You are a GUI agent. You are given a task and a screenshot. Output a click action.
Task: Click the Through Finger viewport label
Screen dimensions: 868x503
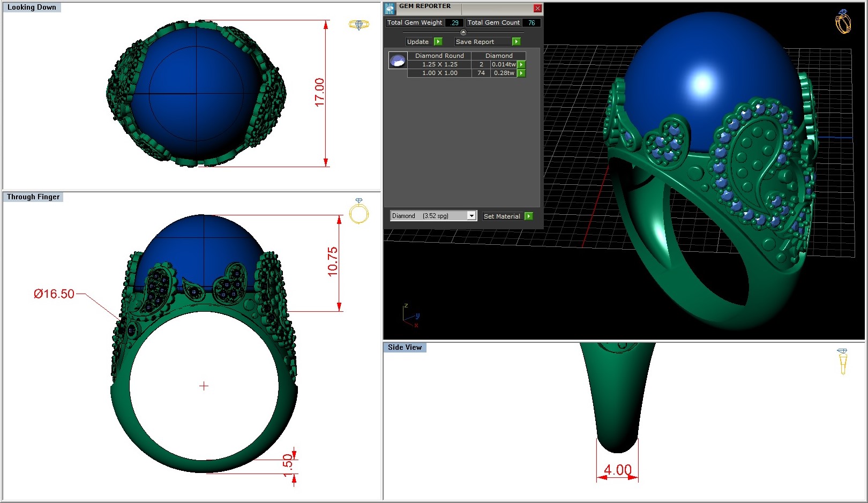click(33, 197)
